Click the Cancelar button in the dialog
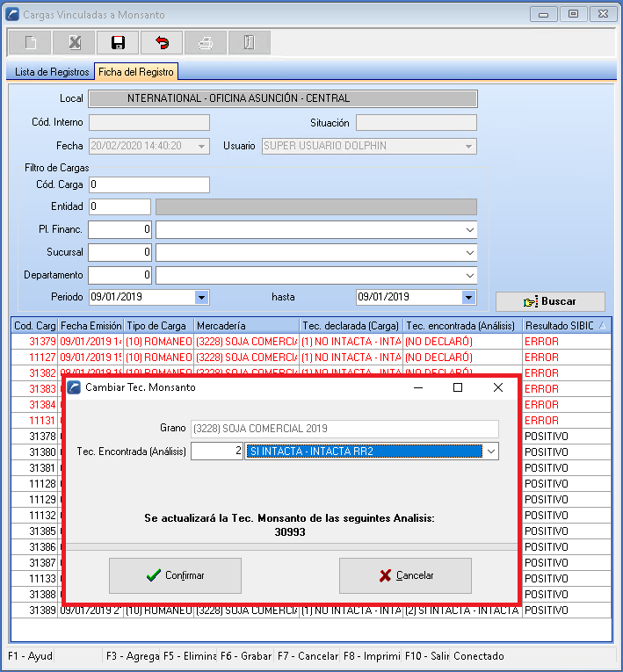Viewport: 623px width, 672px height. point(405,575)
